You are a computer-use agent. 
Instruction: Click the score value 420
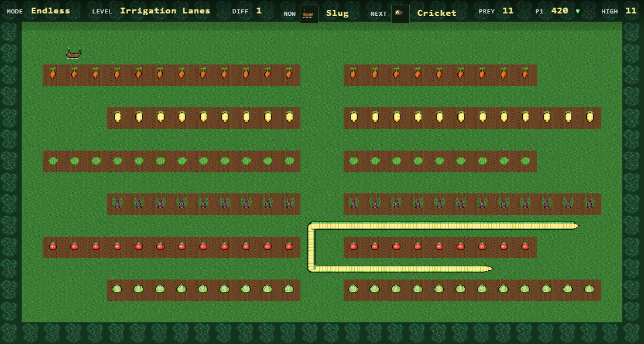tap(560, 11)
